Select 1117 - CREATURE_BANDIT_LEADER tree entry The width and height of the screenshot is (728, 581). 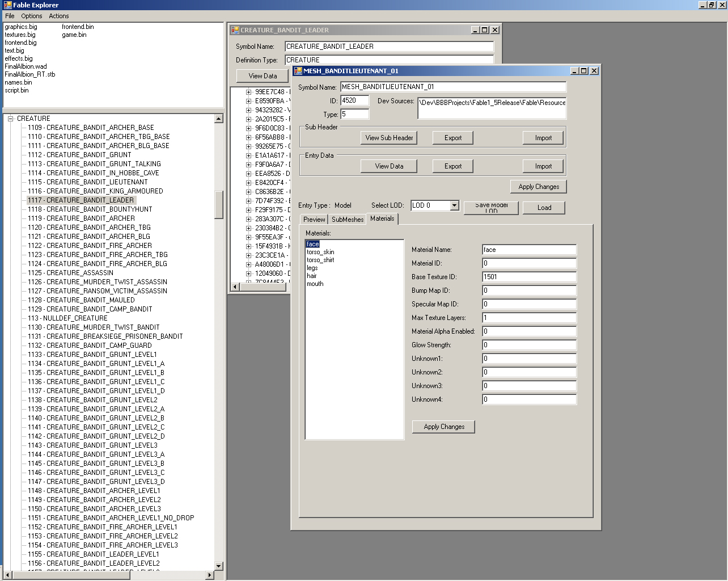tap(81, 200)
